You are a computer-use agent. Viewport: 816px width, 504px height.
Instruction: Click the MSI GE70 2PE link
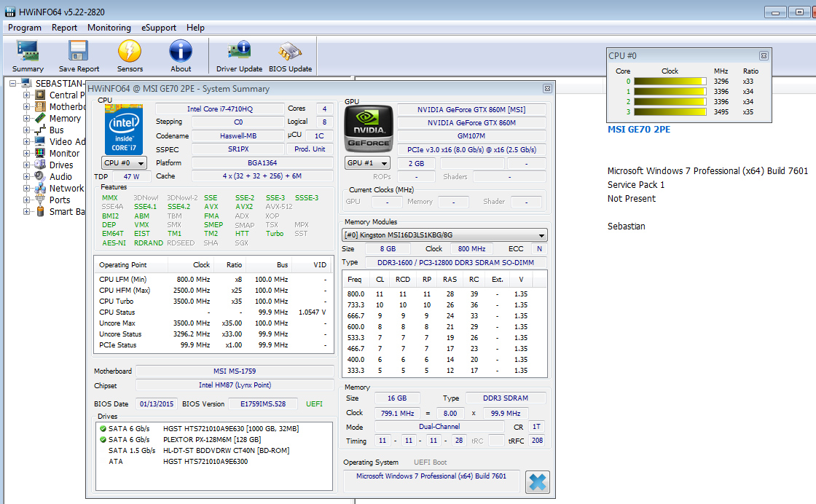point(638,130)
